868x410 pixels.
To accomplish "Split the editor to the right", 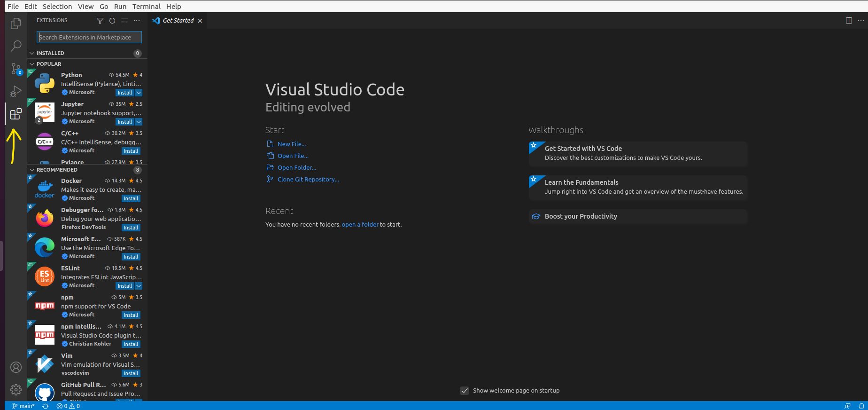I will [x=849, y=21].
